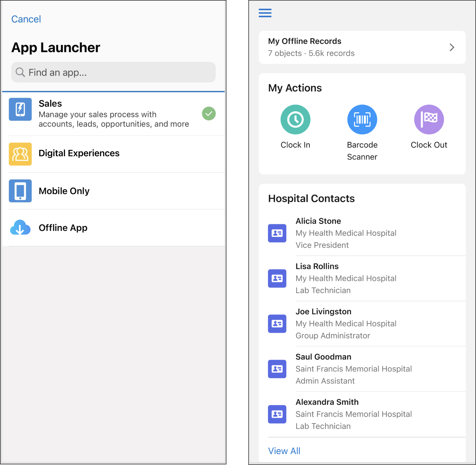
Task: Select the Clock Out action icon
Action: point(429,119)
